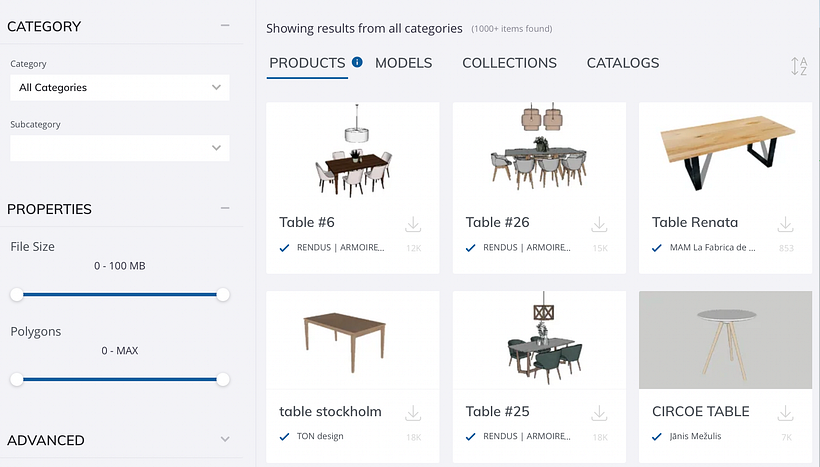Click download icon for Table Renata
The width and height of the screenshot is (820, 467).
pos(785,224)
